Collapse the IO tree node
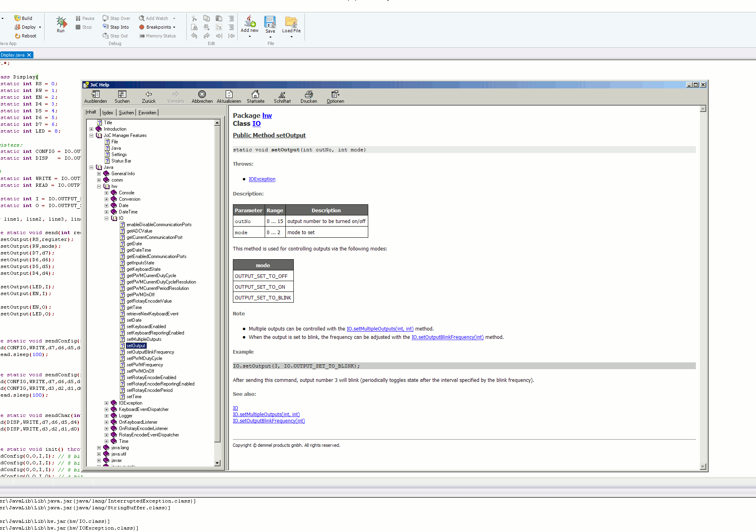The image size is (756, 532). [x=107, y=218]
